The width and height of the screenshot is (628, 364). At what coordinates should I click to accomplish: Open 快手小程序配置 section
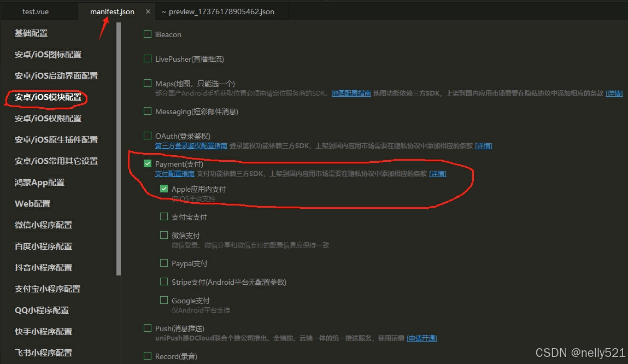(x=44, y=331)
